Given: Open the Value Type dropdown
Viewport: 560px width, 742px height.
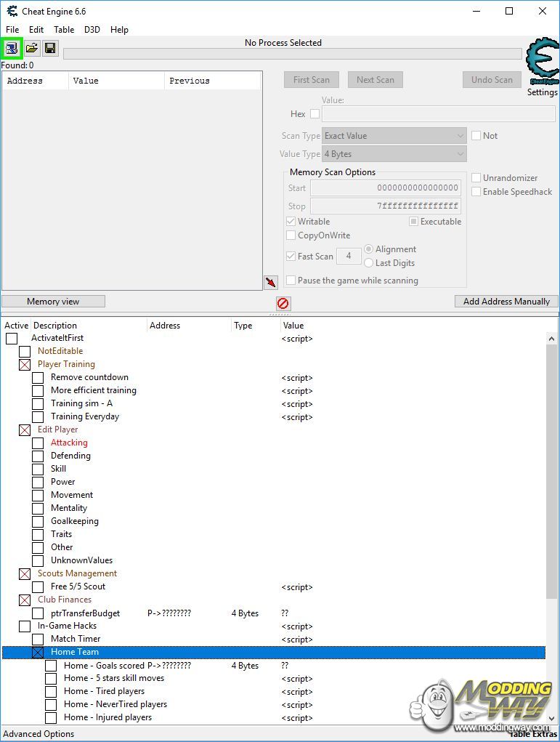Looking at the screenshot, I should point(394,154).
